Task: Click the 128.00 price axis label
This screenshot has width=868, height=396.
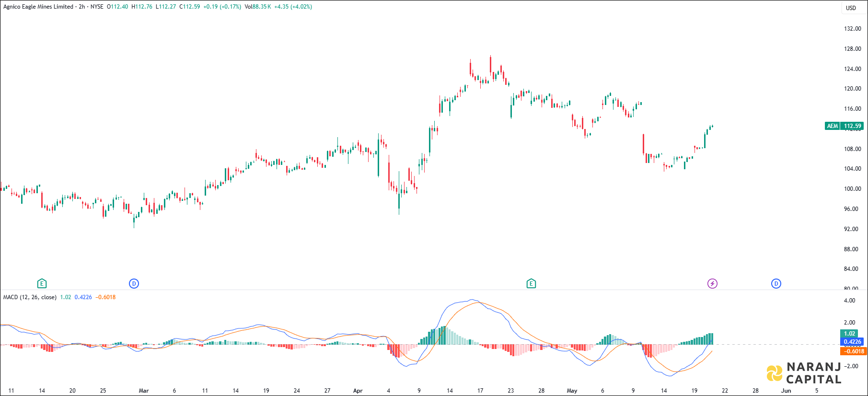Action: pyautogui.click(x=853, y=49)
